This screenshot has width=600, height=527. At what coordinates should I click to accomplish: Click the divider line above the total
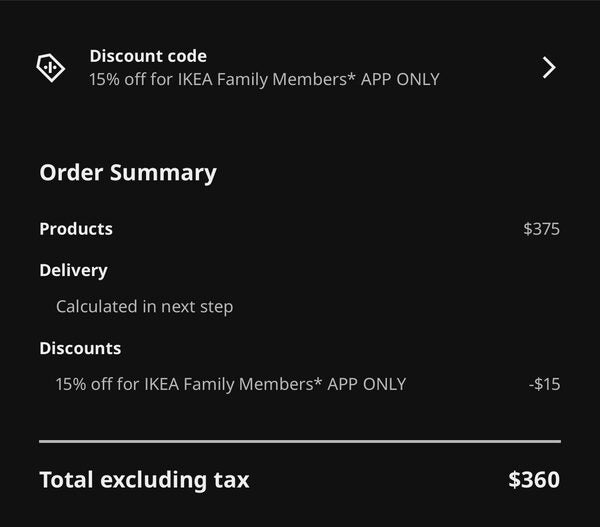click(300, 441)
